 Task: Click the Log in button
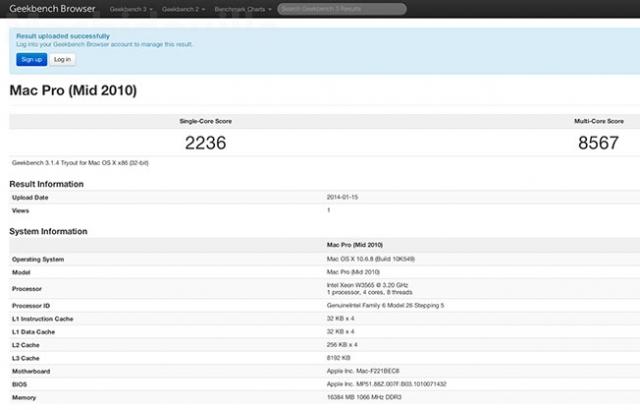(62, 60)
